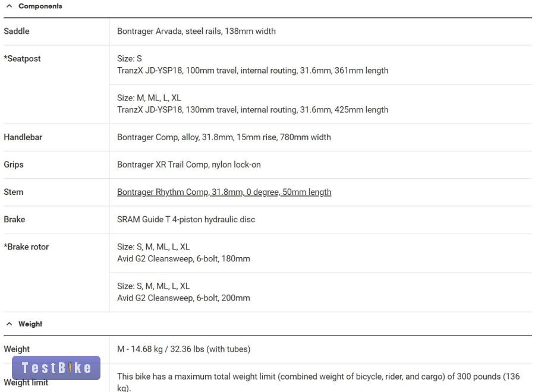The width and height of the screenshot is (535, 392).
Task: Select the *Brake rotor row label
Action: click(x=26, y=246)
